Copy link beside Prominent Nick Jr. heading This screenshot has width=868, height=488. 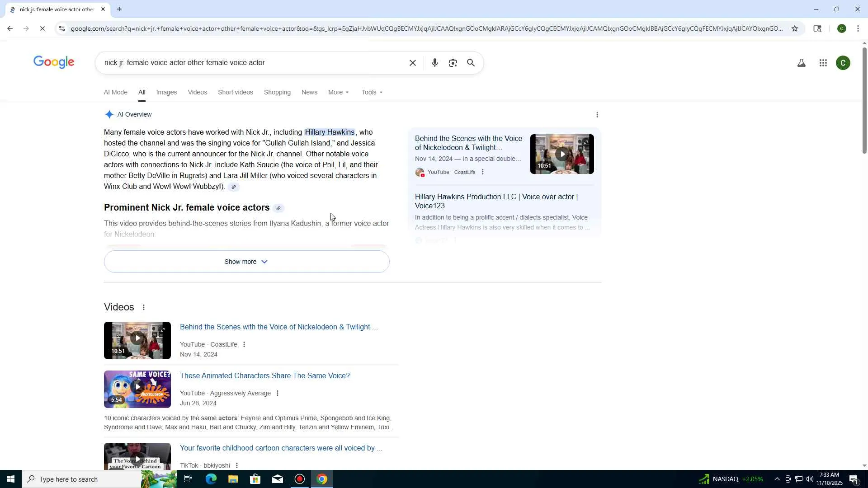tap(278, 208)
